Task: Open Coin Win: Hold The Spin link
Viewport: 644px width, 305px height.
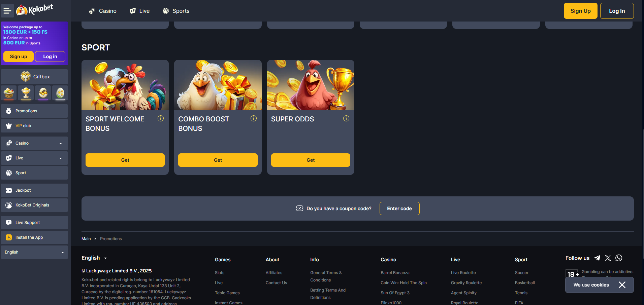Action: [x=404, y=283]
